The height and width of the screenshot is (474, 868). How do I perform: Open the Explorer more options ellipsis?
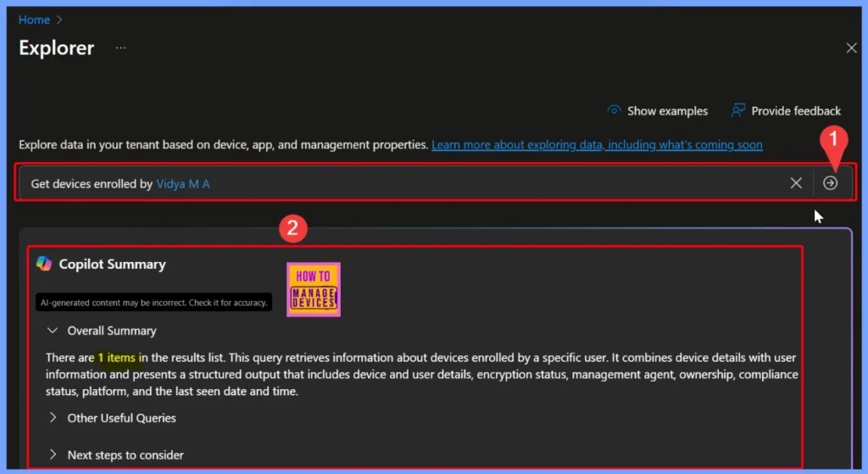coord(120,48)
